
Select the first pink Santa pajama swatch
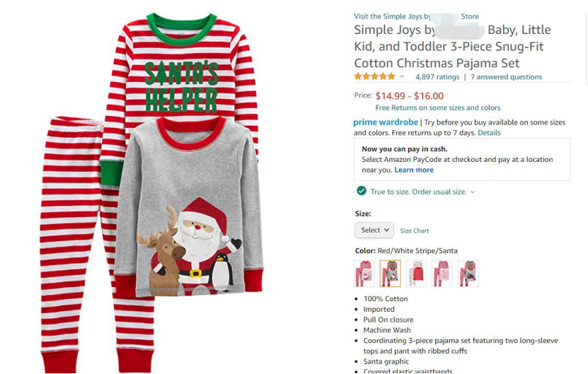point(364,273)
